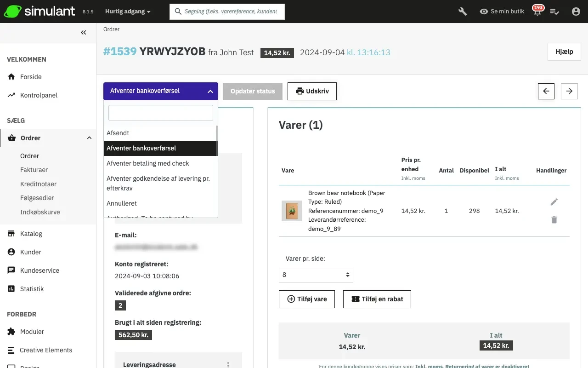588x368 pixels.
Task: Click the wrench debug icon in header
Action: 463,11
